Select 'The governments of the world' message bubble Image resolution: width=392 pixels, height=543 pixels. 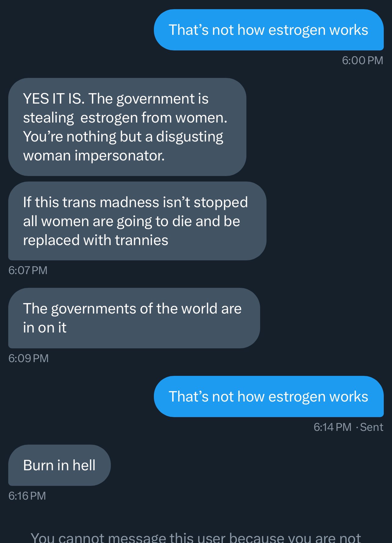(x=134, y=318)
